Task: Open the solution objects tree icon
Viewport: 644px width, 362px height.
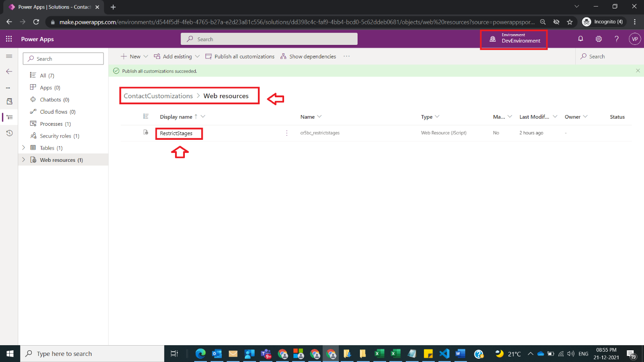Action: pyautogui.click(x=9, y=117)
